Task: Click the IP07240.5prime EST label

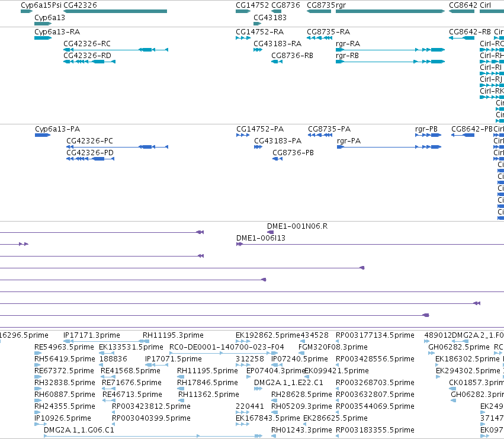Action: (300, 359)
